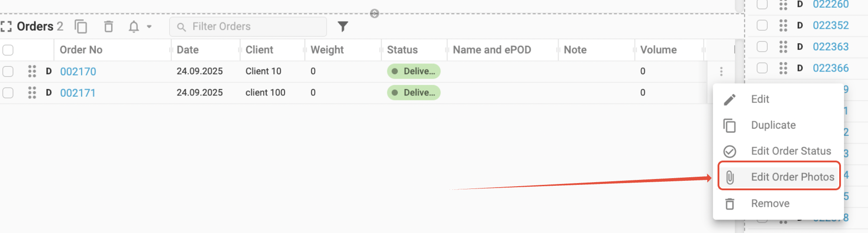This screenshot has width=868, height=233.
Task: Grab the drag handle of order 002171
Action: pos(32,93)
